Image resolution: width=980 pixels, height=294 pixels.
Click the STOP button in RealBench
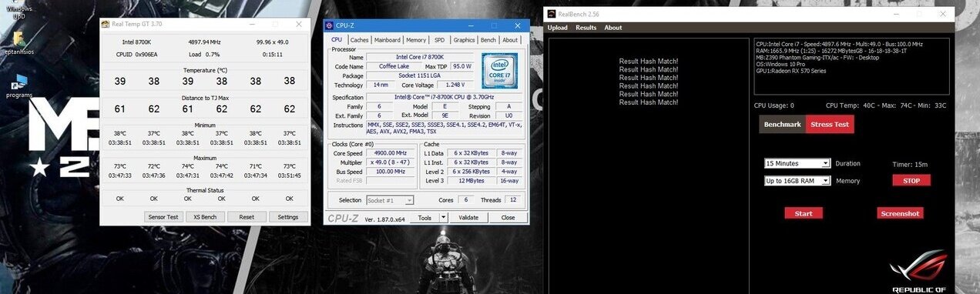point(911,180)
